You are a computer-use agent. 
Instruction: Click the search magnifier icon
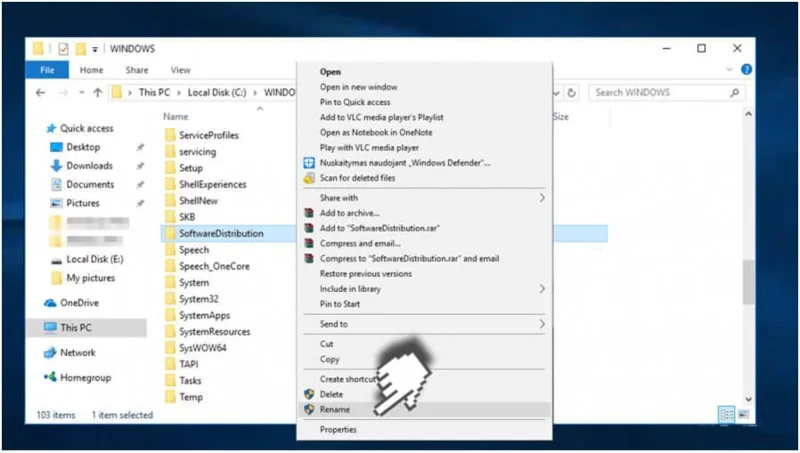pos(734,92)
